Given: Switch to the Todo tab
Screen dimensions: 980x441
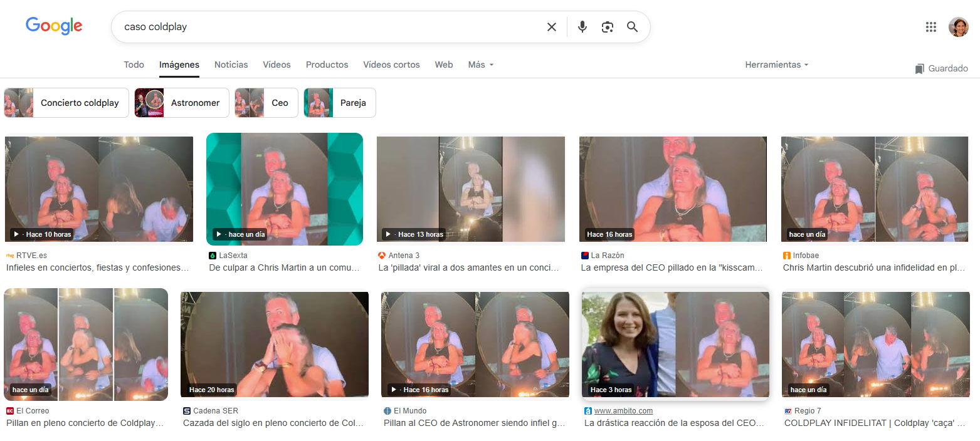Looking at the screenshot, I should pyautogui.click(x=134, y=65).
